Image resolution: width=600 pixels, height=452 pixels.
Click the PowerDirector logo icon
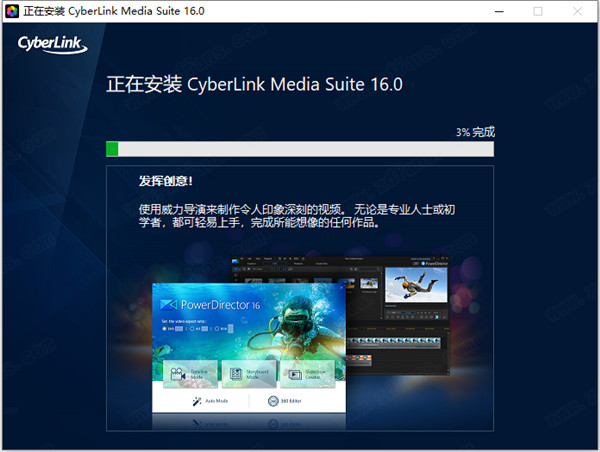click(168, 305)
